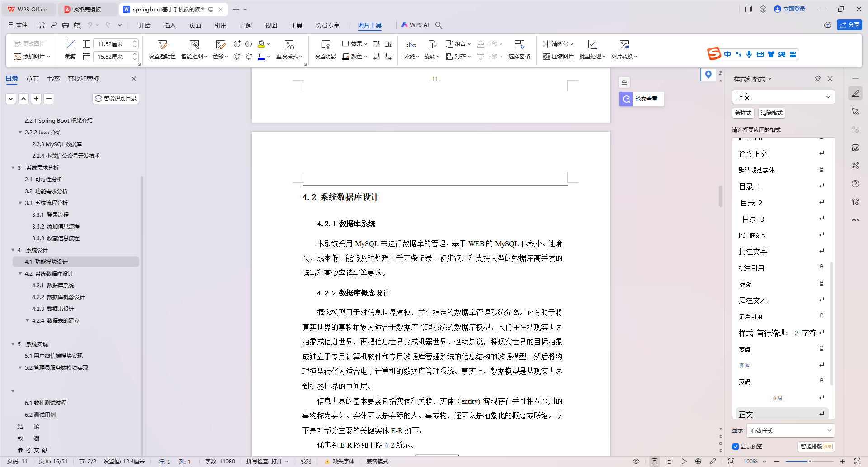Screen dimensions: 868x467
Task: Click the zoom slider in status bar
Action: (x=809, y=462)
